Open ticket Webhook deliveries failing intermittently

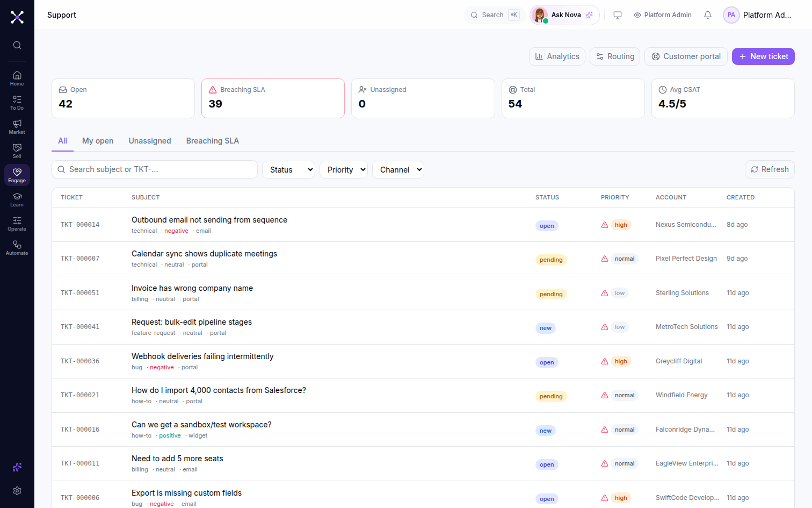pyautogui.click(x=202, y=356)
